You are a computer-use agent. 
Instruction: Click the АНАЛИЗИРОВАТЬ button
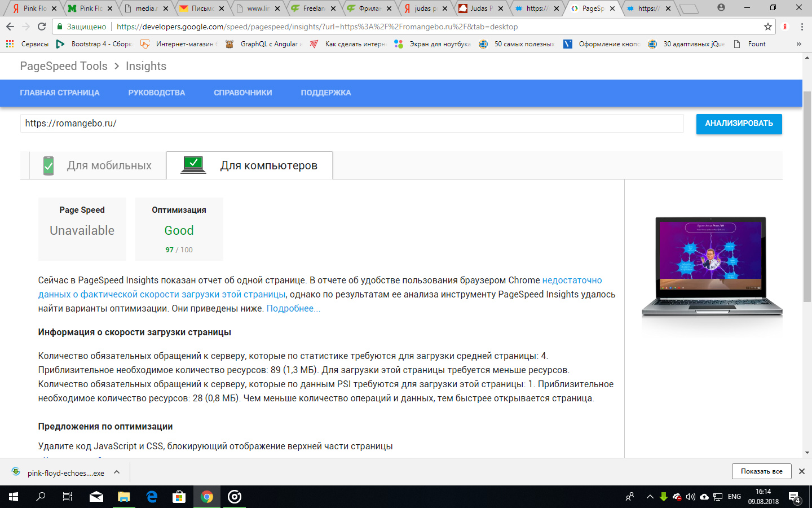tap(739, 124)
